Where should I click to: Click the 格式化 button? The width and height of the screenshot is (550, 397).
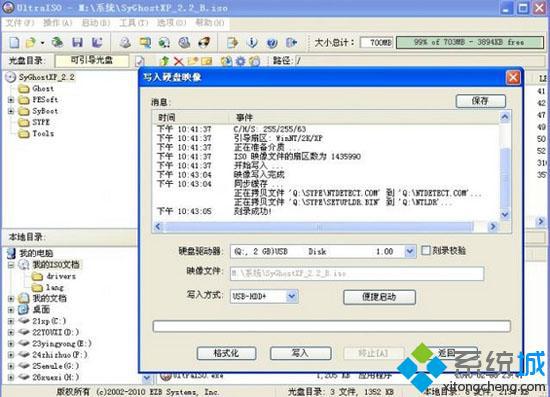click(x=226, y=353)
